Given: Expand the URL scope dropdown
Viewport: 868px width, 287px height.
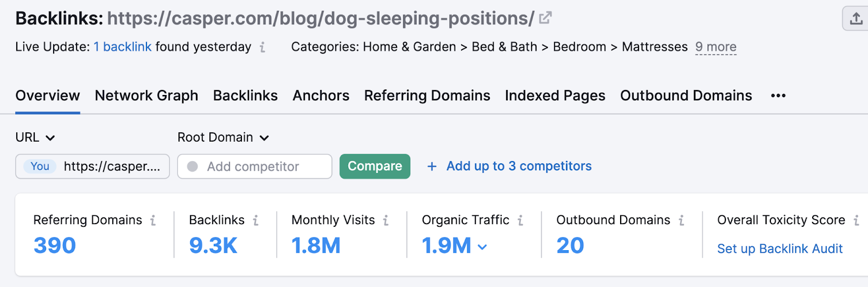Looking at the screenshot, I should (35, 138).
